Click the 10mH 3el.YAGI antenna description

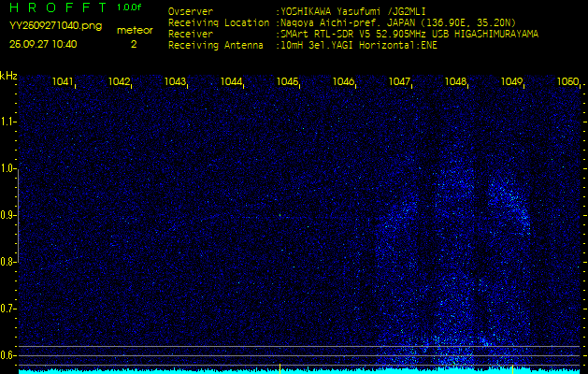pos(359,46)
